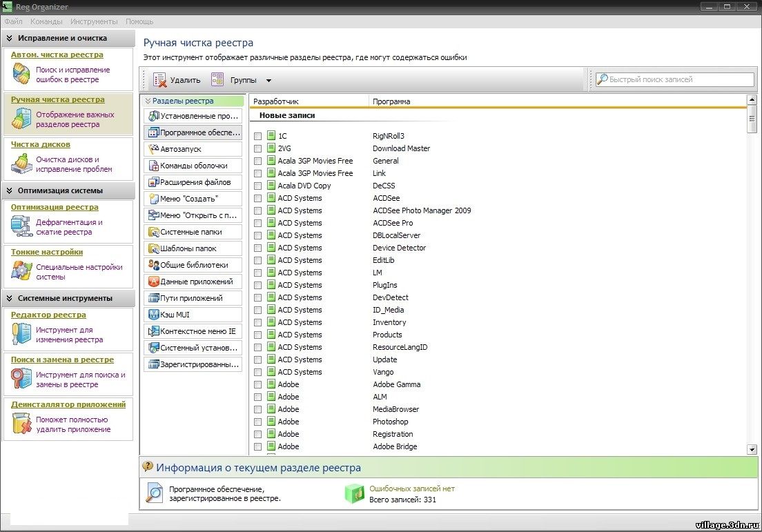Open the Группы dropdown arrow
The height and width of the screenshot is (532, 762).
click(268, 81)
